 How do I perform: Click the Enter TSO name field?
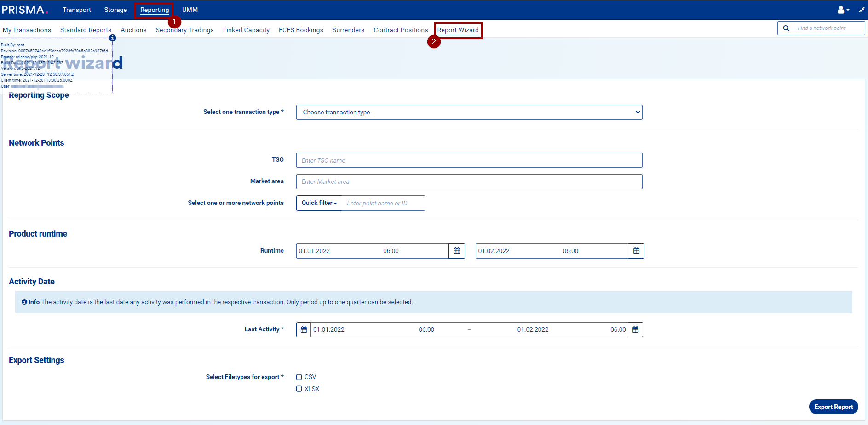(469, 160)
